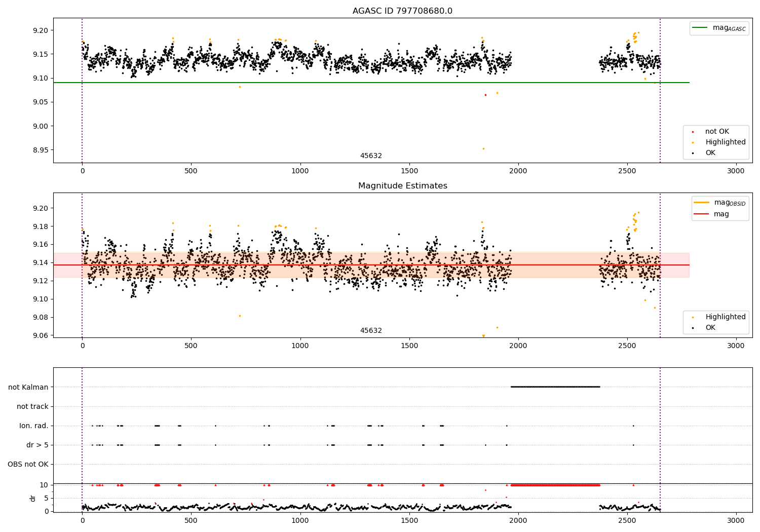The width and height of the screenshot is (760, 532).
Task: Click orange Highlighted marker in Magnitude Estimates legend
Action: tap(693, 317)
